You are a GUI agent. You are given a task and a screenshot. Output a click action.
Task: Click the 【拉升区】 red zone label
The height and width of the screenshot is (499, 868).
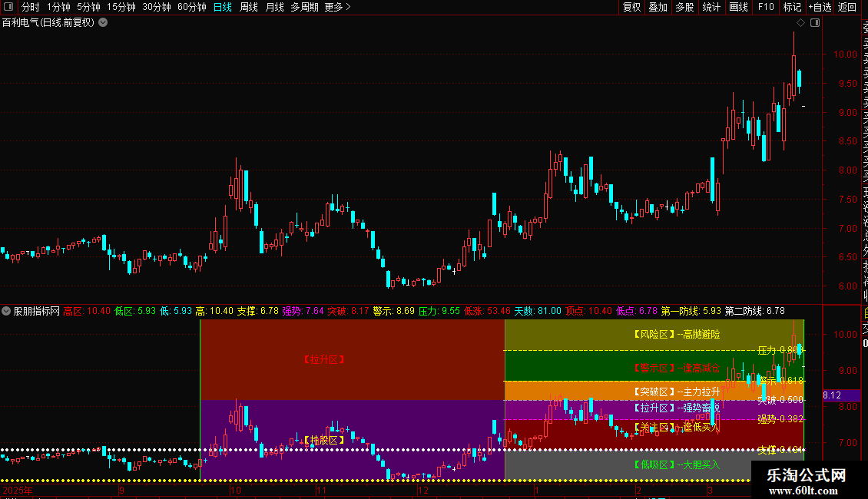click(x=324, y=359)
